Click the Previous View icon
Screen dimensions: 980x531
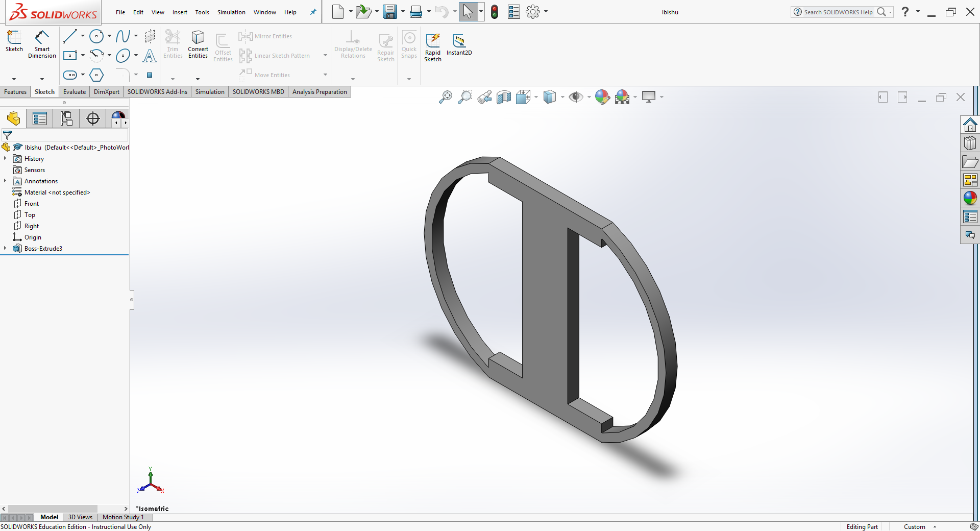[485, 97]
